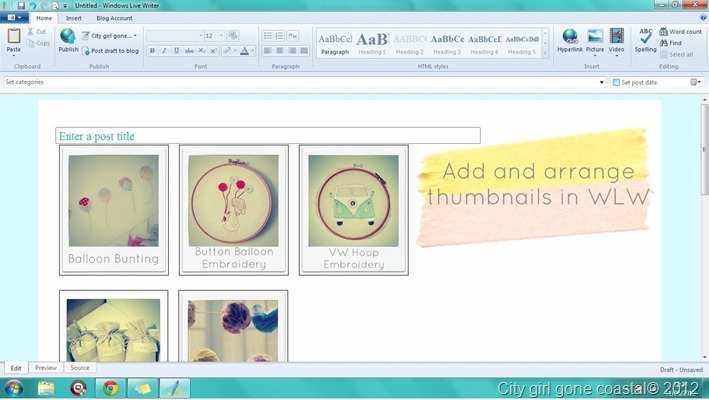Viewport: 709px width, 400px height.
Task: Justify the paragraph text
Action: click(304, 51)
